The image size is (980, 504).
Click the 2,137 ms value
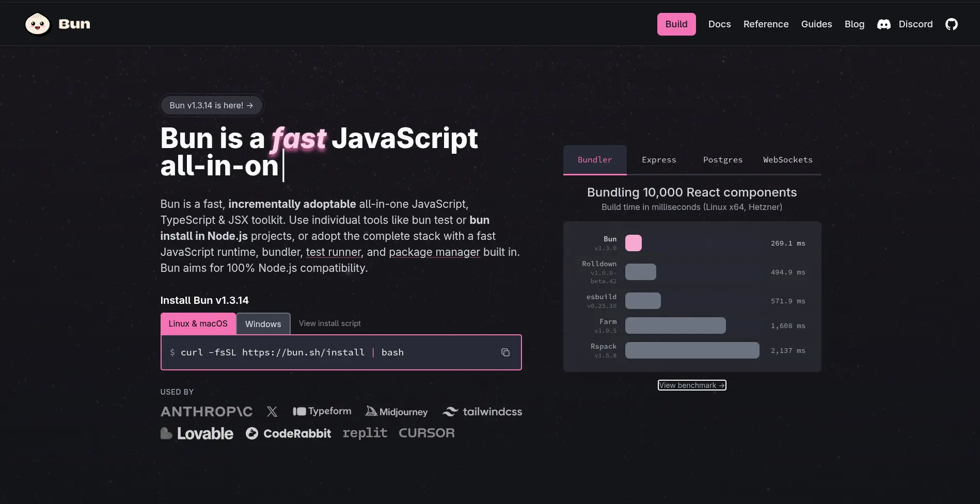click(788, 351)
